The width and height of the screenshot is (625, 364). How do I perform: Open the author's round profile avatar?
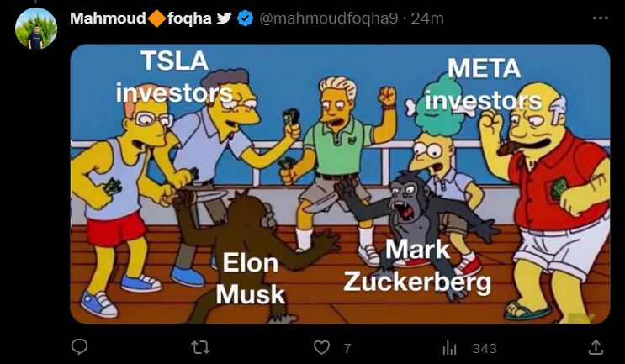(36, 29)
